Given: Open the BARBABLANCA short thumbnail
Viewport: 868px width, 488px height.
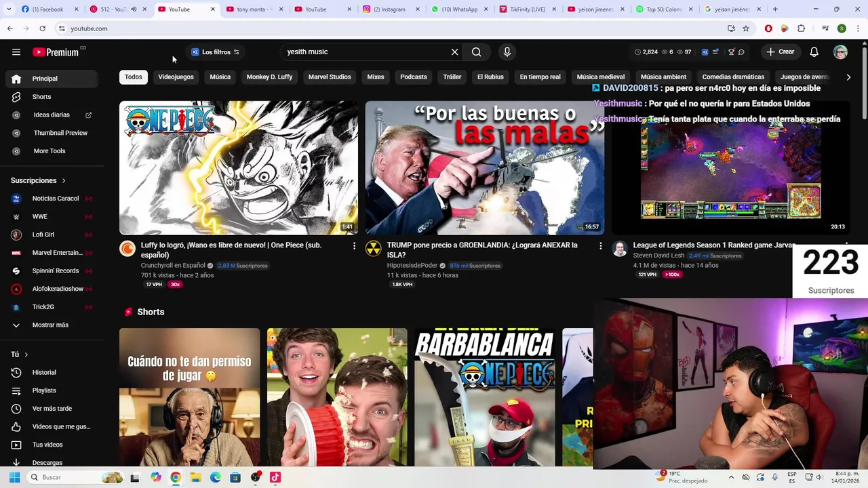Looking at the screenshot, I should [x=485, y=397].
